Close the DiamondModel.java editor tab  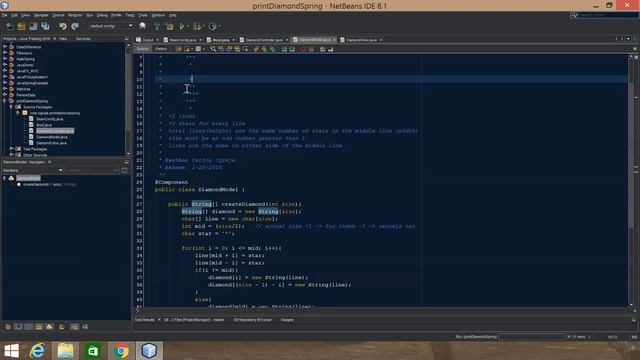pyautogui.click(x=334, y=40)
